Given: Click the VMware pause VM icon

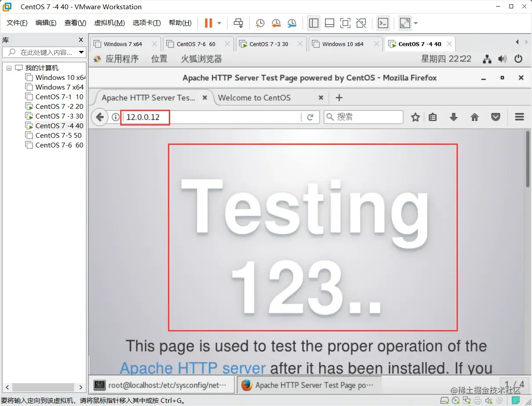Looking at the screenshot, I should coord(208,23).
